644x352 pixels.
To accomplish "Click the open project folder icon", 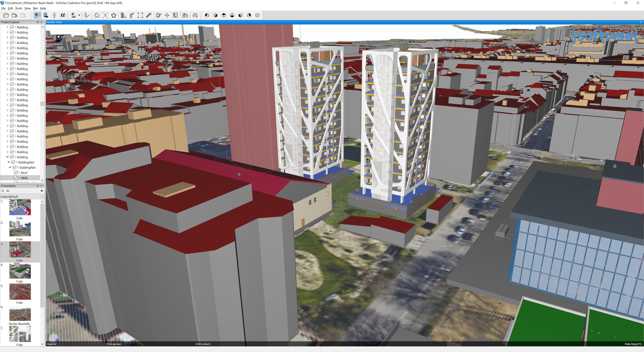I will (x=6, y=15).
